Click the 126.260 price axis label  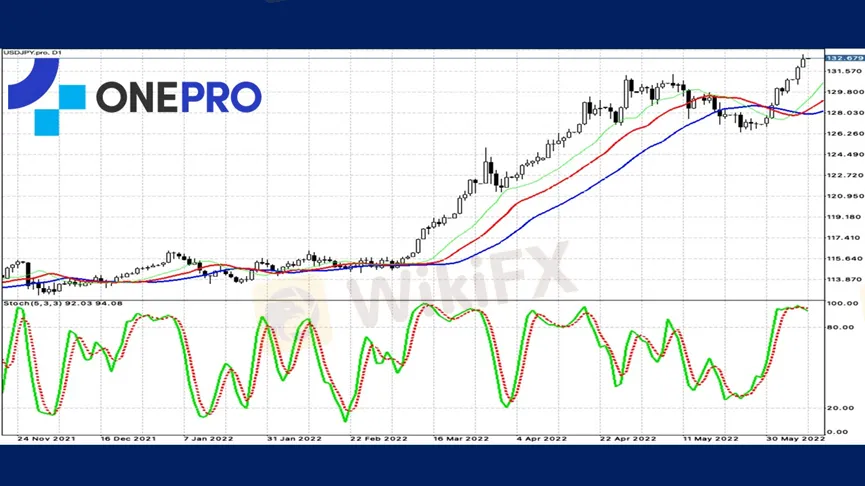[845, 133]
